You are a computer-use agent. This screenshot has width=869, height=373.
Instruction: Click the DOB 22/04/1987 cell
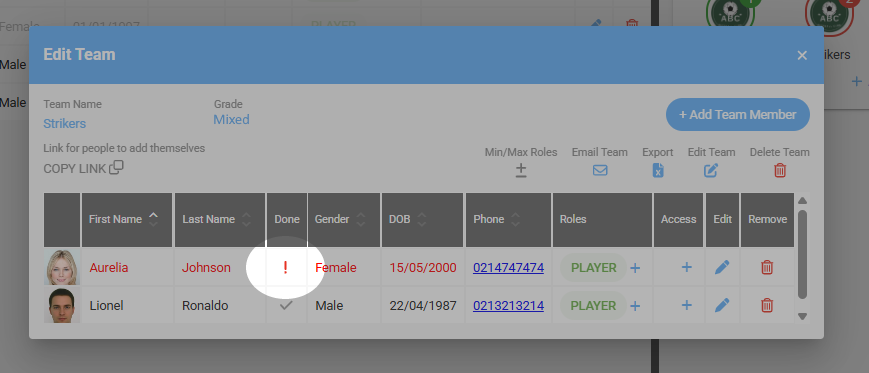coord(423,305)
